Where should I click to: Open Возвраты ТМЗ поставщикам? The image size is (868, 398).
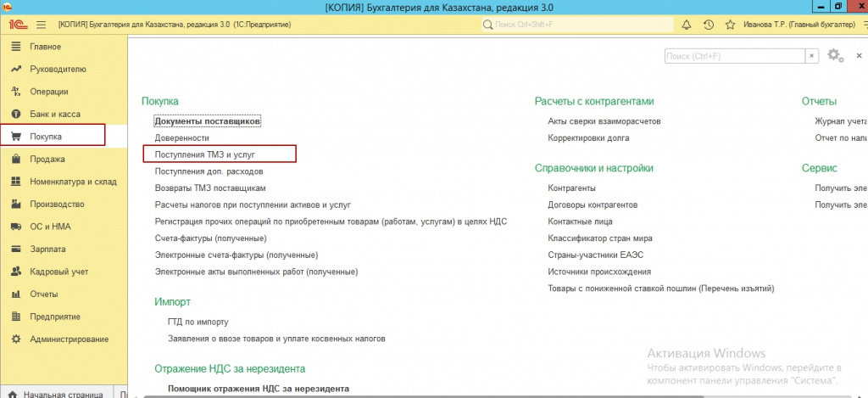[x=210, y=188]
